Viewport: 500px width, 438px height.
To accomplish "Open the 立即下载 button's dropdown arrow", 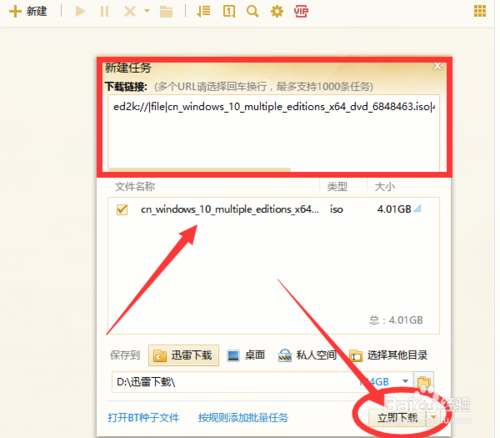I will pos(434,417).
